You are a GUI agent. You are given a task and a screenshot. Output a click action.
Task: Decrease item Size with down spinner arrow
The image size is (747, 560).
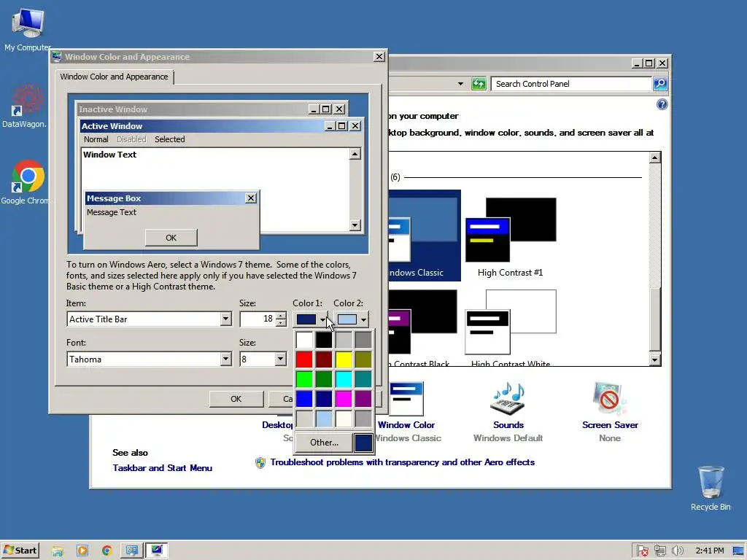click(x=281, y=323)
